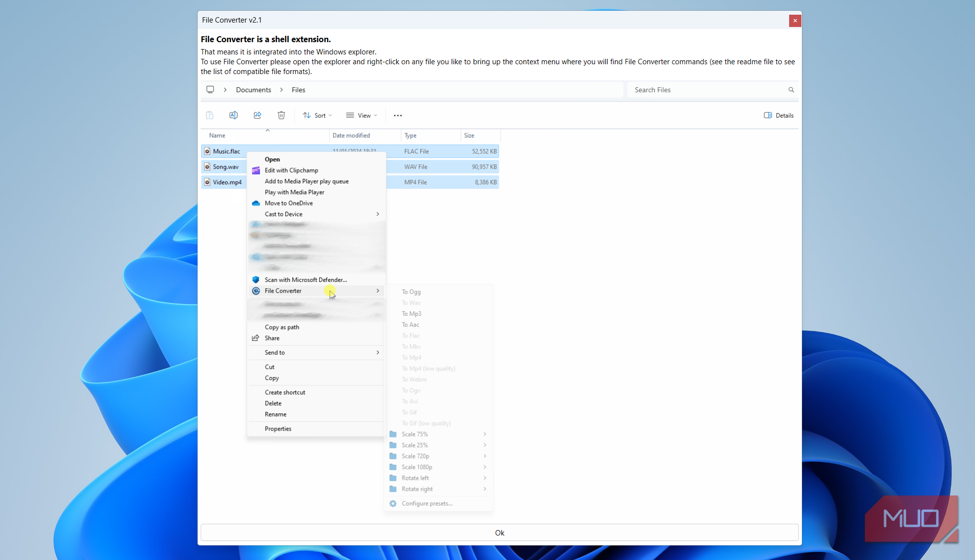The image size is (975, 560).
Task: Click the paste icon in toolbar
Action: (x=209, y=115)
